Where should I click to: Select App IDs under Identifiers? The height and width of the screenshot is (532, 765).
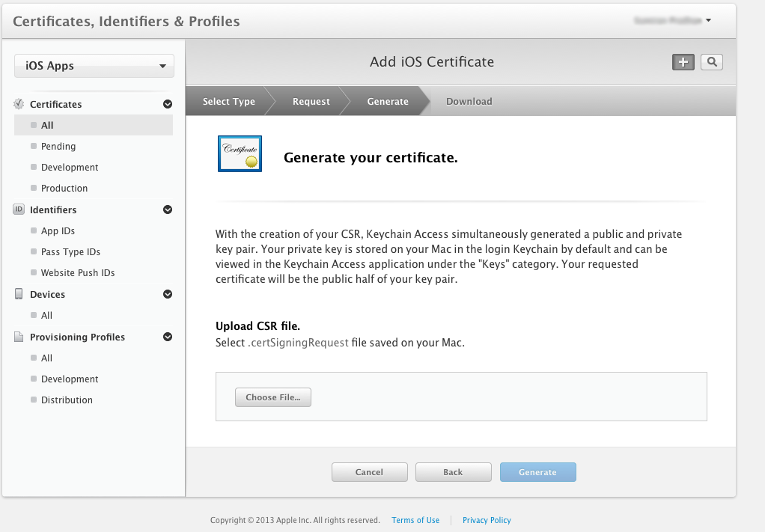click(58, 231)
